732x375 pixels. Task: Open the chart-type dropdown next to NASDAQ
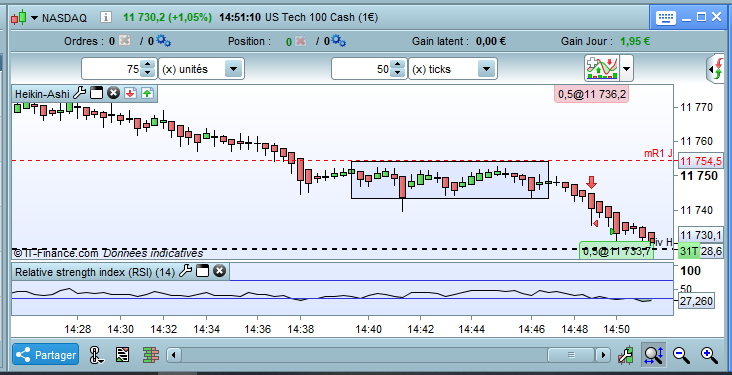[35, 18]
